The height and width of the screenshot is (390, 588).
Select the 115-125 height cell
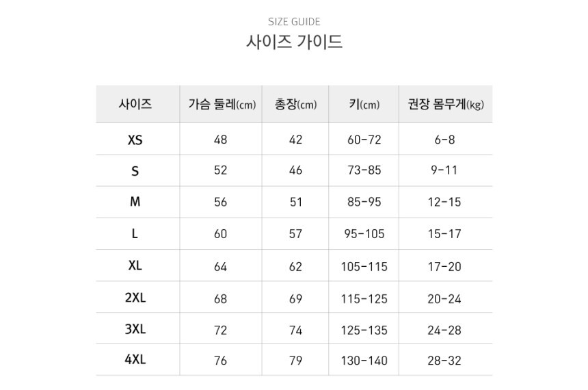(364, 298)
